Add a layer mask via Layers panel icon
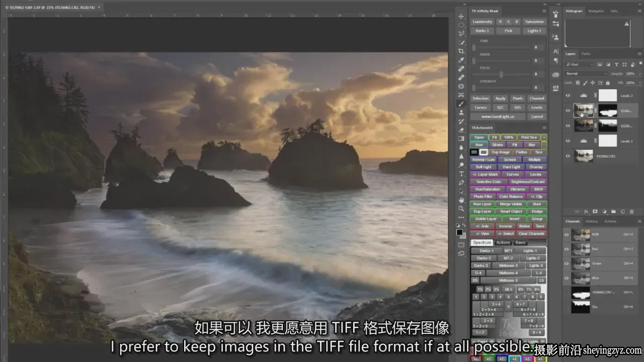The width and height of the screenshot is (644, 362). pyautogui.click(x=595, y=212)
